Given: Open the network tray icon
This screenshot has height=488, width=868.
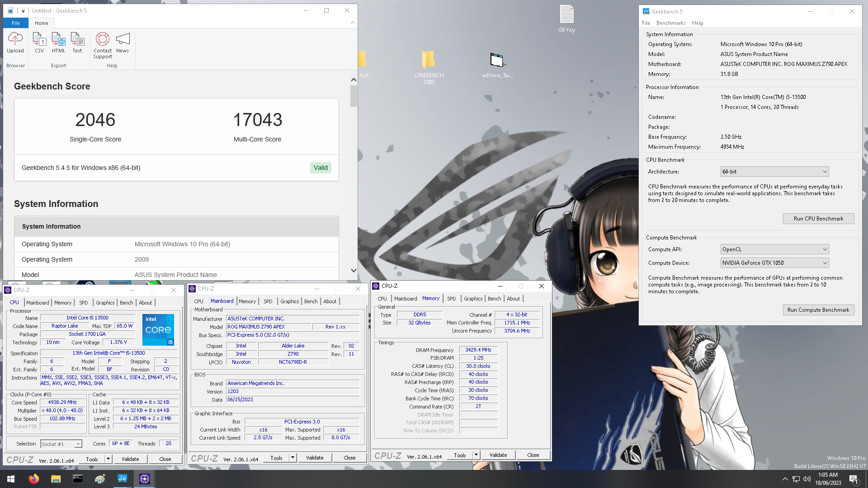Looking at the screenshot, I should 796,479.
